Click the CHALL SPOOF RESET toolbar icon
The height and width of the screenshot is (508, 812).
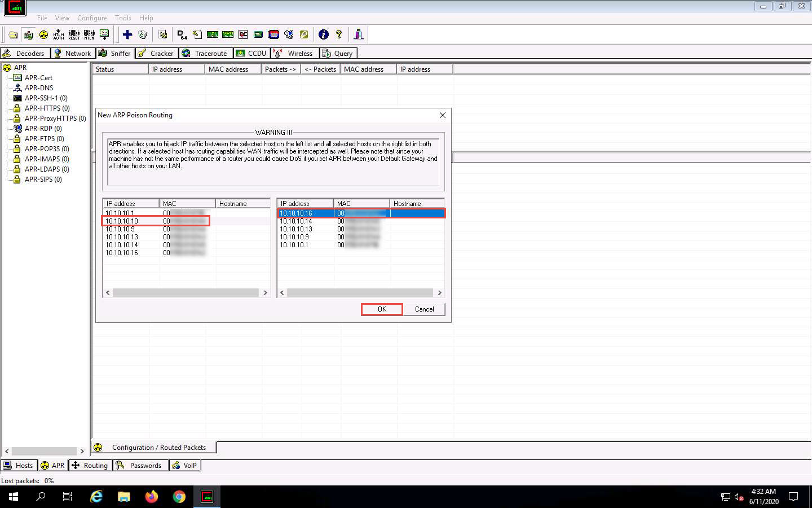[74, 35]
